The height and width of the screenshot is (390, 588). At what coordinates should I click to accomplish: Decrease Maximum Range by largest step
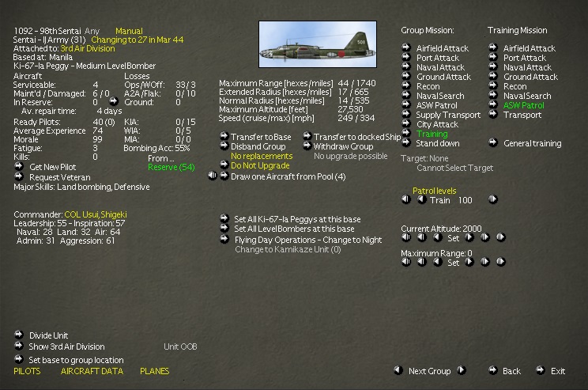406,262
